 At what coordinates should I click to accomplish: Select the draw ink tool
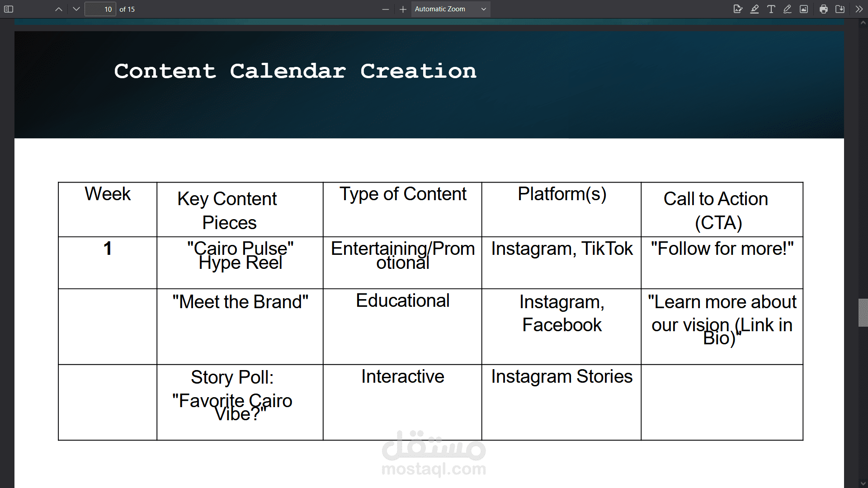coord(788,9)
